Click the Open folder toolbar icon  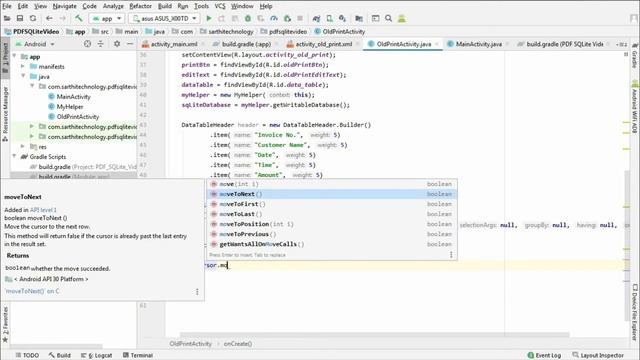tap(7, 18)
